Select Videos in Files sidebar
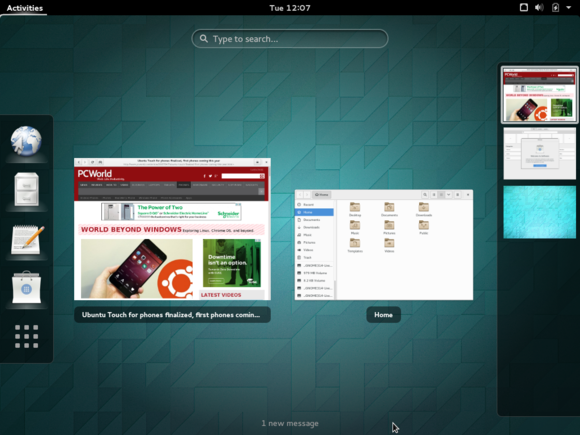 (x=315, y=250)
